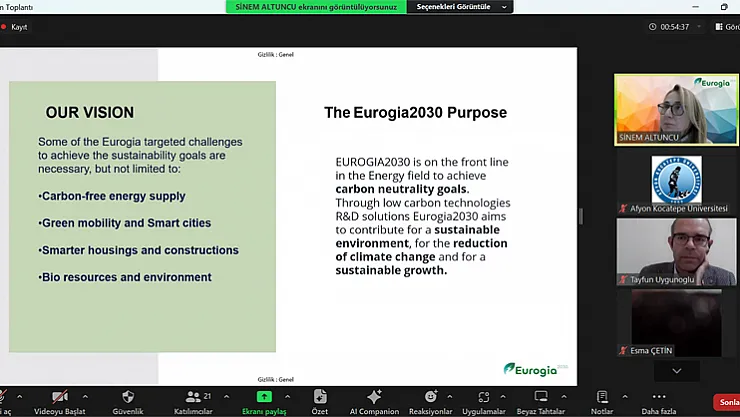Open the Notlar notes icon
740x417 pixels.
point(602,397)
